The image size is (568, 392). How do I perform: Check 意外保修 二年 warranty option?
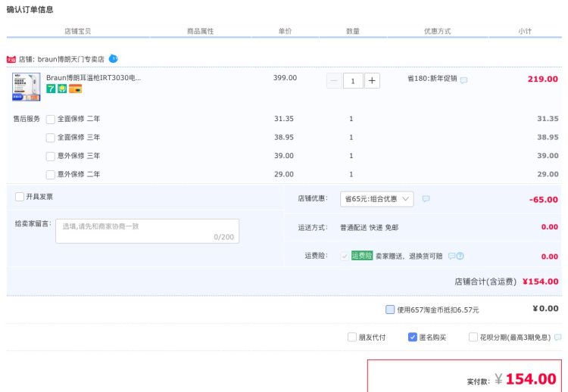pyautogui.click(x=51, y=175)
